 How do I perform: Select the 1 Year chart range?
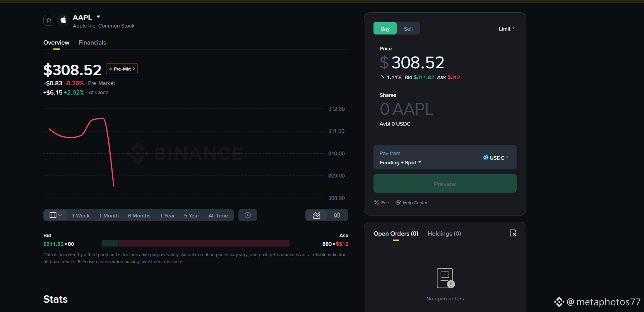[x=167, y=215]
